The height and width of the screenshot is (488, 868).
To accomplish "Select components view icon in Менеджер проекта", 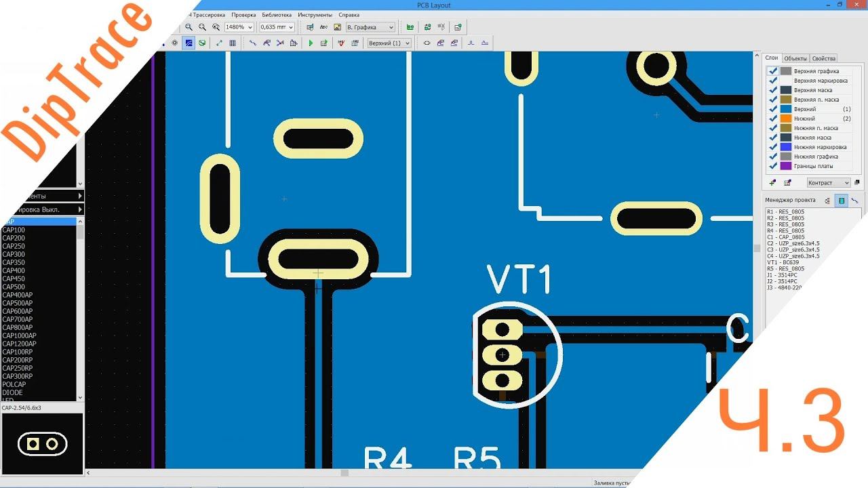I will [841, 201].
